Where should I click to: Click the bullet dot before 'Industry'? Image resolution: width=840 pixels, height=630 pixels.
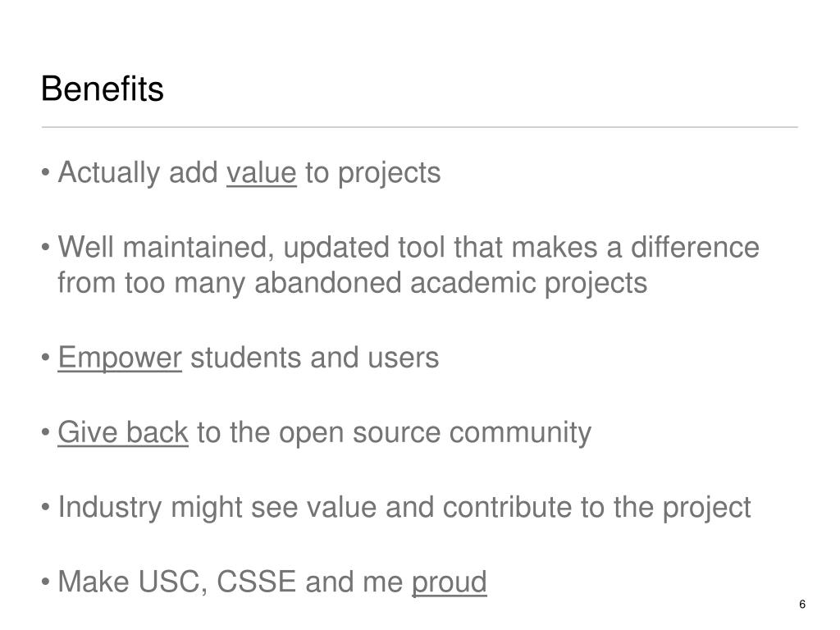coord(46,507)
